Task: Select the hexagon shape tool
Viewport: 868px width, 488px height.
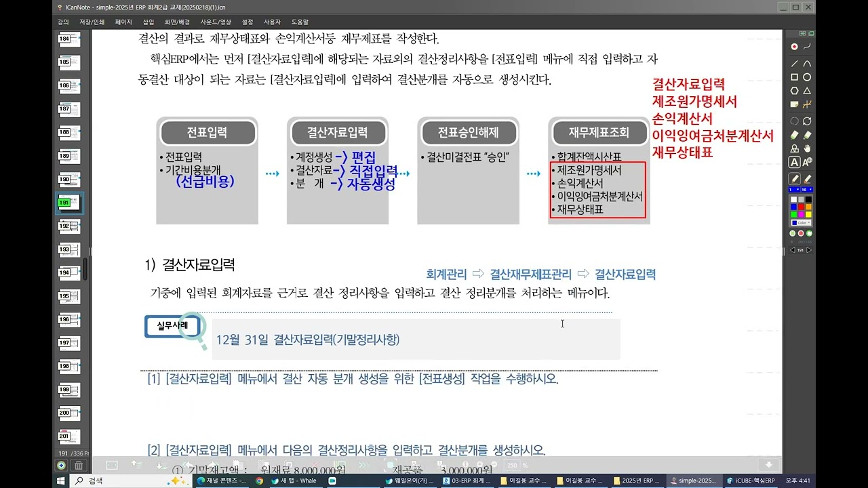Action: [x=794, y=91]
